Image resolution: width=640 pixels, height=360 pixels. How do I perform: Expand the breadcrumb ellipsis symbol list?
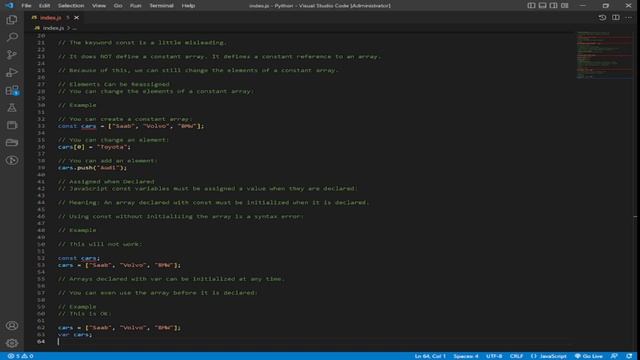tap(74, 28)
